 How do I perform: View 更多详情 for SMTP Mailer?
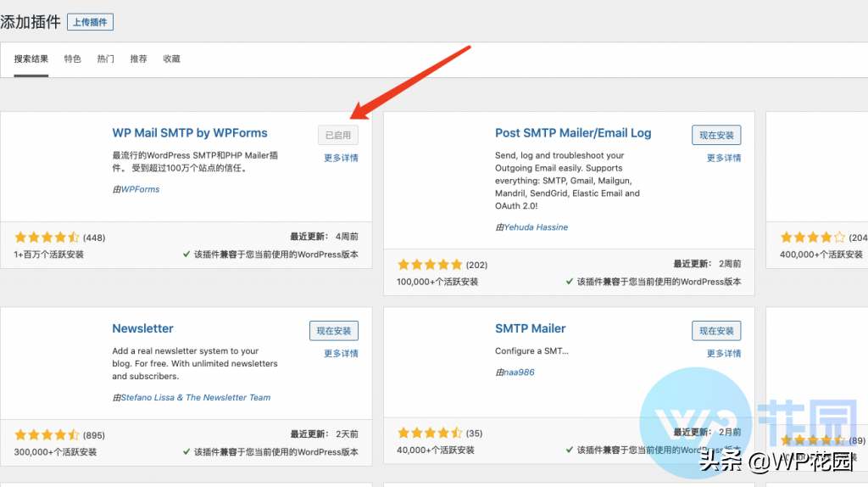(724, 354)
